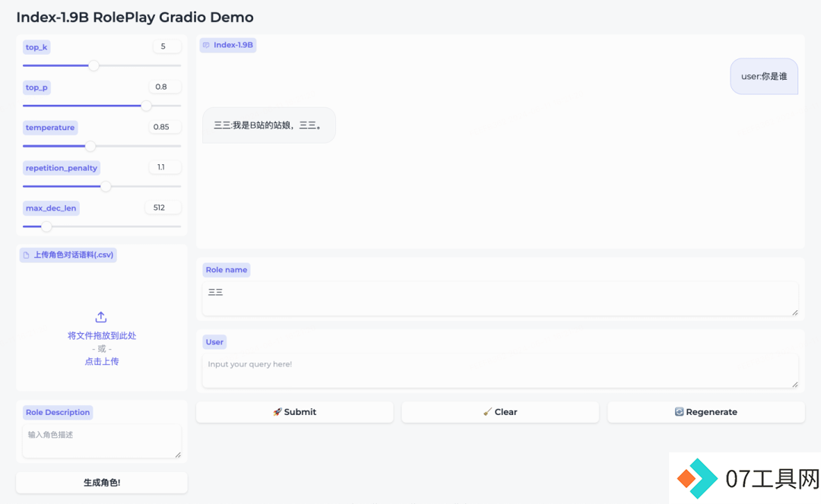
Task: Click the Role name text box
Action: 500,298
